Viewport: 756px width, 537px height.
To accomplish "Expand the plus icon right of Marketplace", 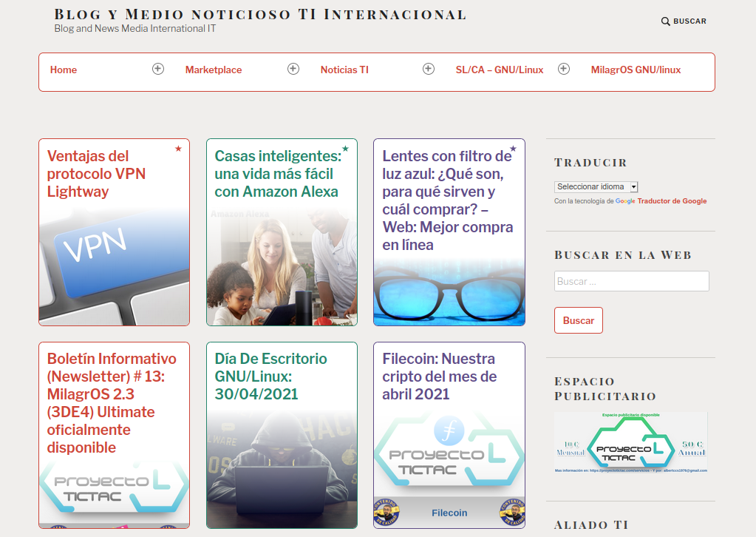I will (x=293, y=69).
